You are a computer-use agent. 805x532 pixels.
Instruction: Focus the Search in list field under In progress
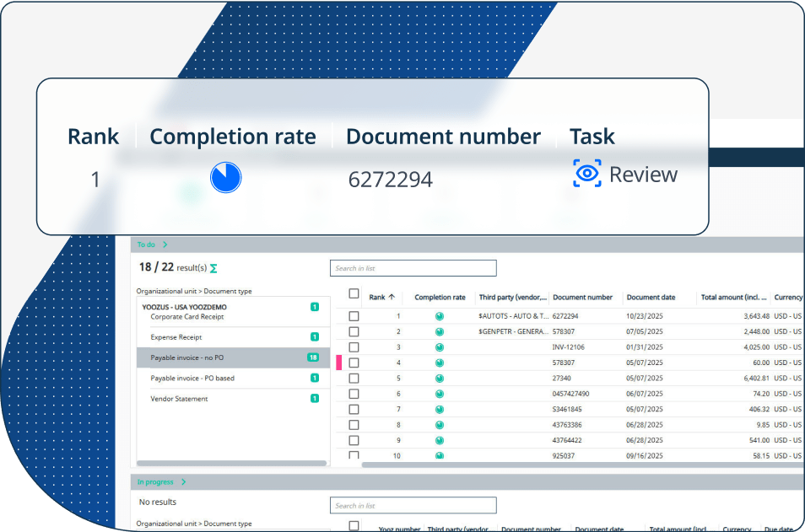pos(413,505)
